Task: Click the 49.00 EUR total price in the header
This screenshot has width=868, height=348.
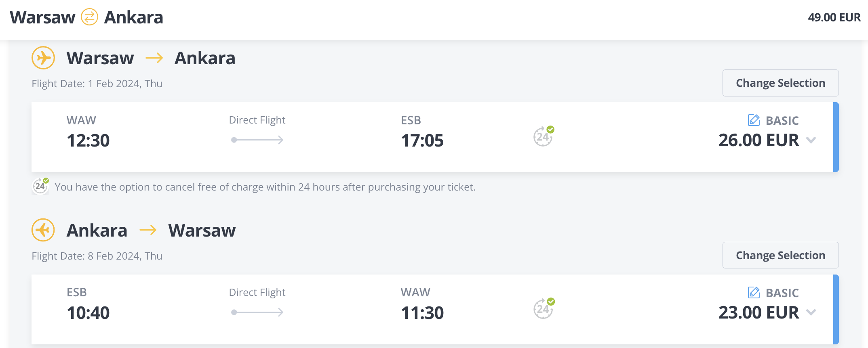Action: [834, 17]
